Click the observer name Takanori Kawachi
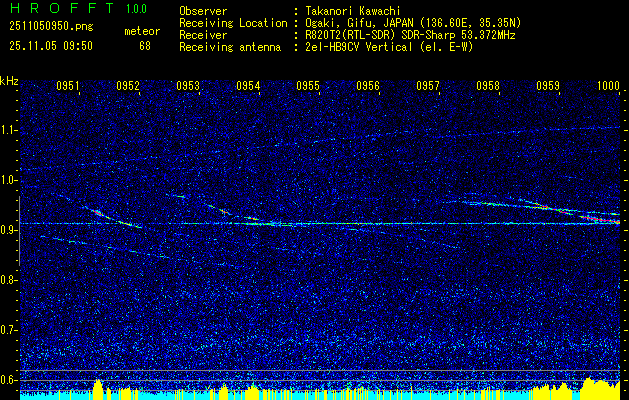Screen dimensions: 629x400 click(x=351, y=11)
